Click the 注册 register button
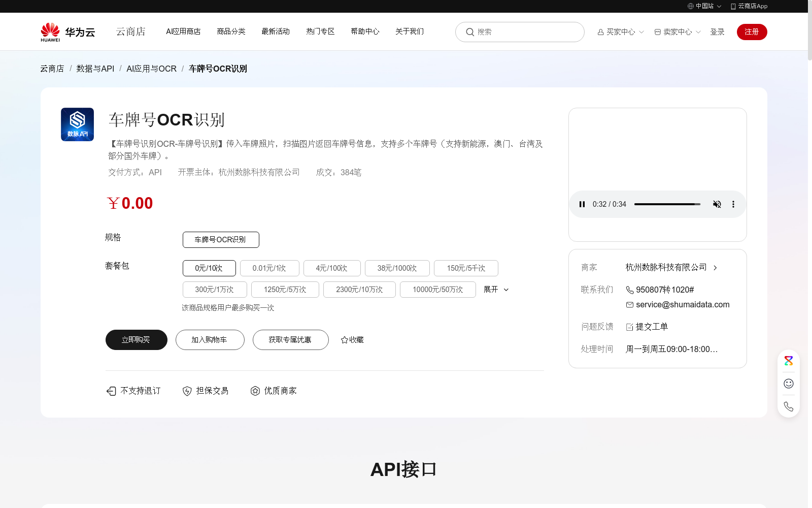Viewport: 812px width, 508px height. [752, 32]
